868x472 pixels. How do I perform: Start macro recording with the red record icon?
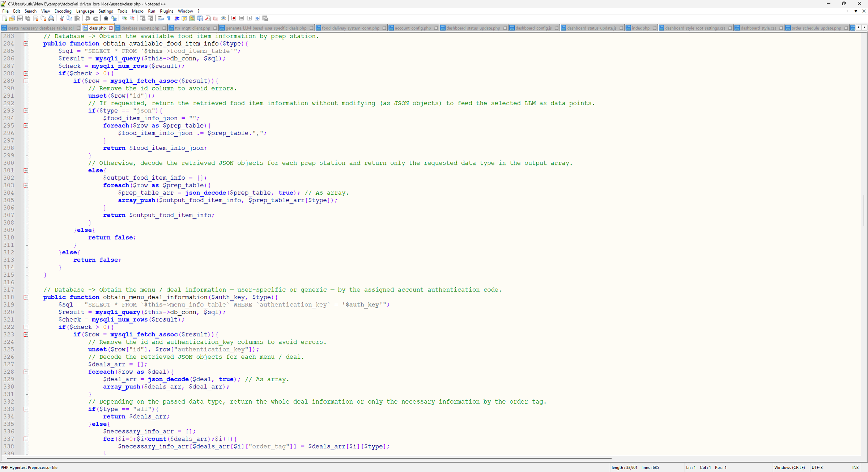click(x=234, y=18)
